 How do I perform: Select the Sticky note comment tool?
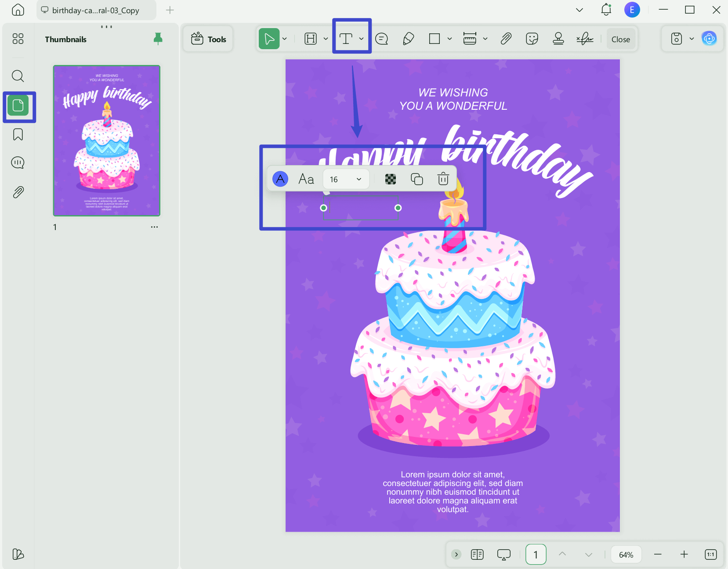[382, 39]
